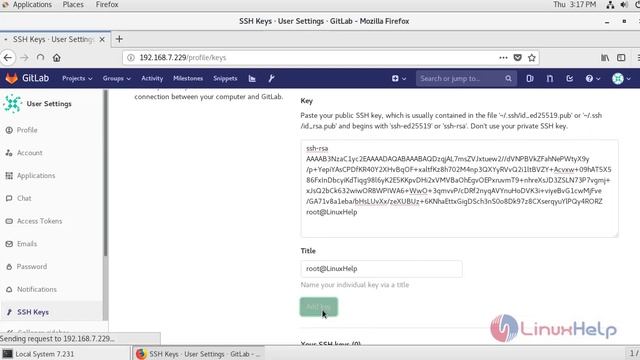This screenshot has height=360, width=640.
Task: Open Applications in the sidebar
Action: click(36, 176)
